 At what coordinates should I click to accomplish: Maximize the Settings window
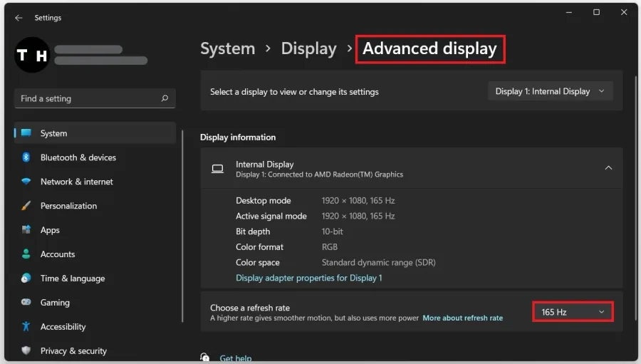[596, 12]
